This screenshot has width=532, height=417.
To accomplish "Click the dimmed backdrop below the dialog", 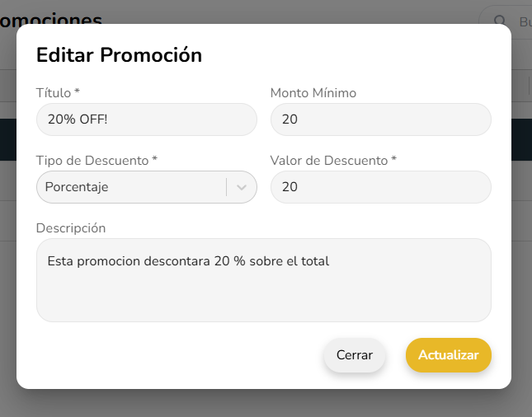I will click(264, 404).
